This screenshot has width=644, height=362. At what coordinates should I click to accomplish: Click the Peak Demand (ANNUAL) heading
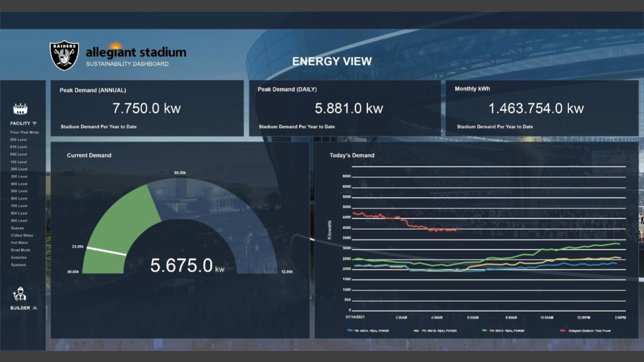(x=93, y=90)
